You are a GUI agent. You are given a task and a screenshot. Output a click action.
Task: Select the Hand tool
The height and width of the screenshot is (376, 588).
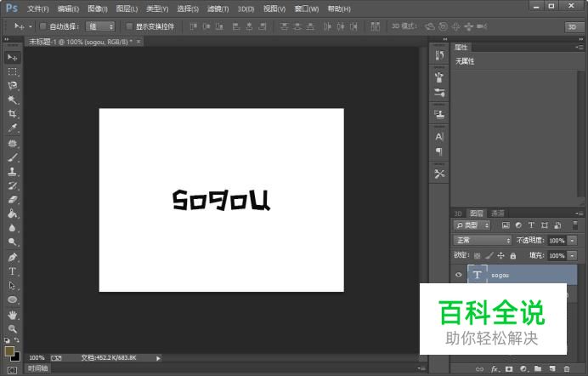13,315
